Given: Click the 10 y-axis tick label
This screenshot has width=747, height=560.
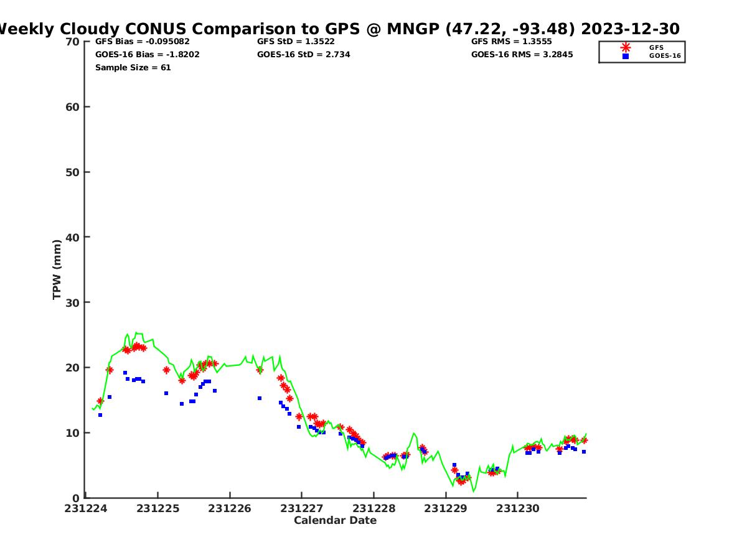Looking at the screenshot, I should point(73,432).
